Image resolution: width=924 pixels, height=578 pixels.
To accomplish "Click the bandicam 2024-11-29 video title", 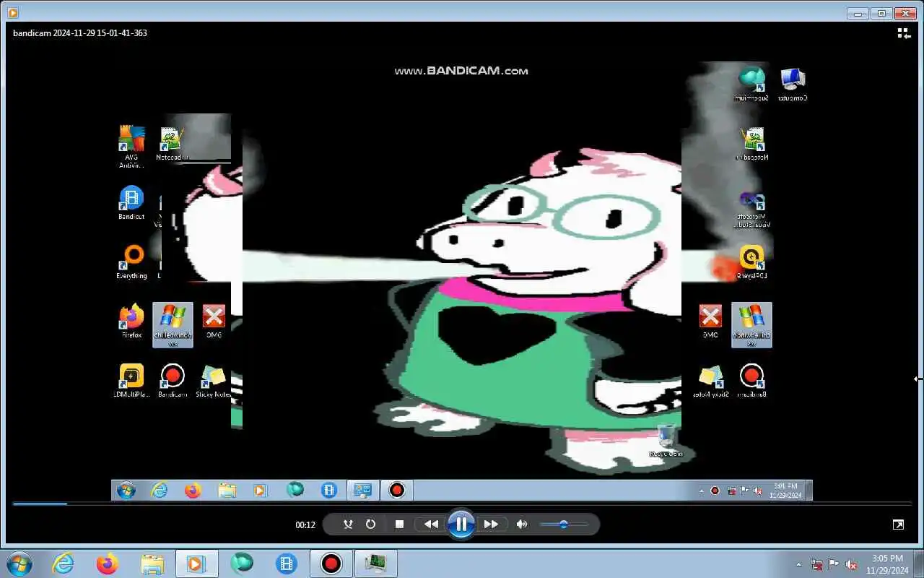I will pos(80,33).
